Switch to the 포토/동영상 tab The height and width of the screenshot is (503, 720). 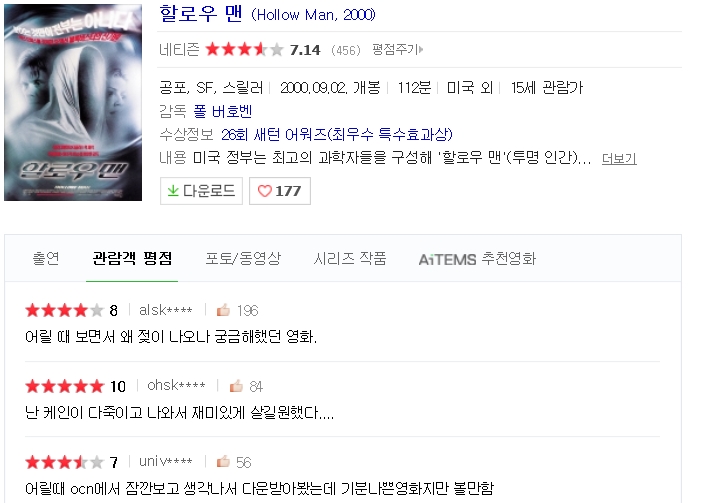pos(243,258)
